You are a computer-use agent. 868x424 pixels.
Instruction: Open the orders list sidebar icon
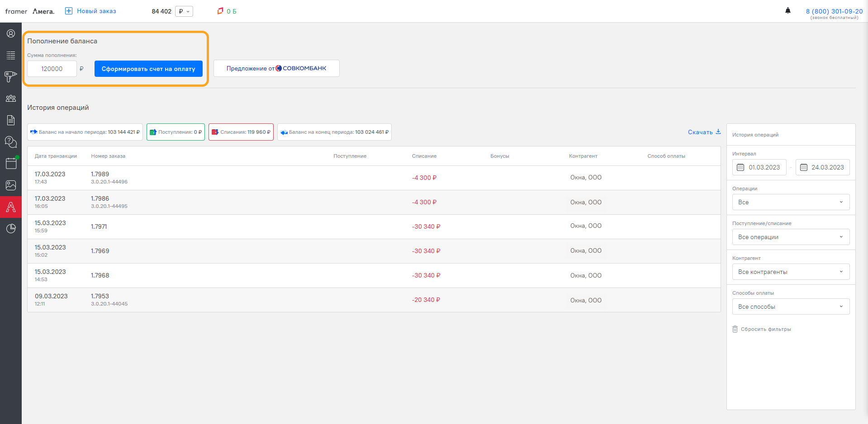(x=11, y=55)
